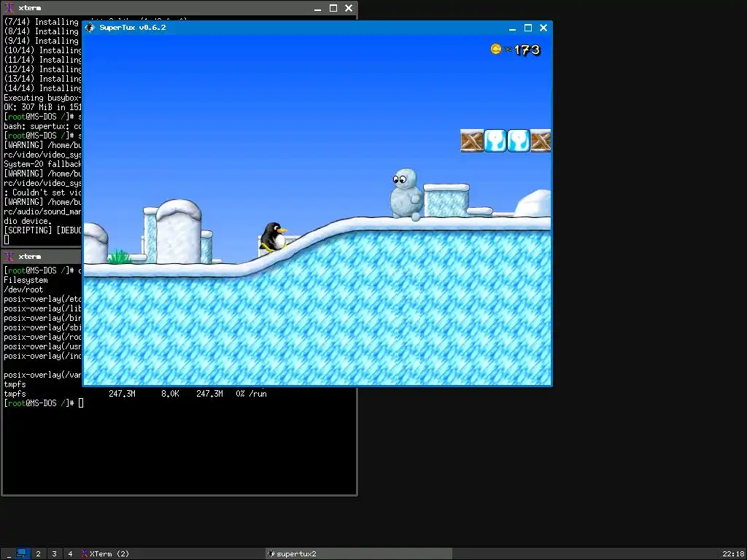747x560 pixels.
Task: Click the left ice bonus block
Action: pos(495,141)
